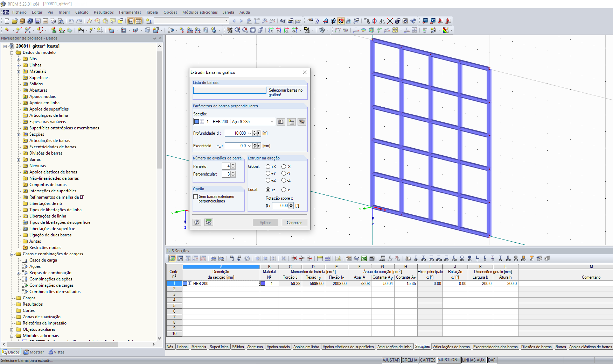The height and width of the screenshot is (364, 613).
Task: Select Local +z extrusion direction
Action: (268, 190)
